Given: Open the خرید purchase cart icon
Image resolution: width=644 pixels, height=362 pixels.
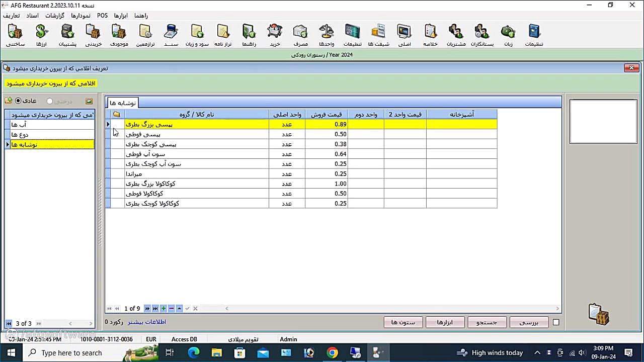Looking at the screenshot, I should point(275,35).
